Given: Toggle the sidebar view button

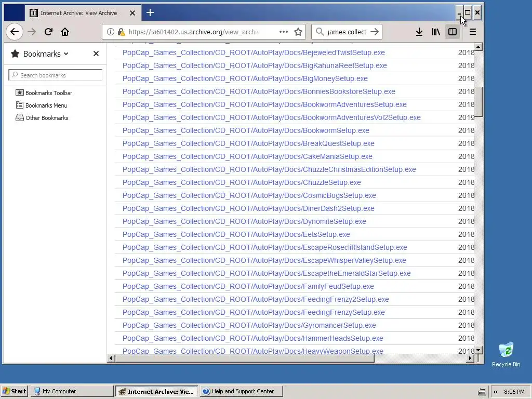Looking at the screenshot, I should (x=453, y=32).
